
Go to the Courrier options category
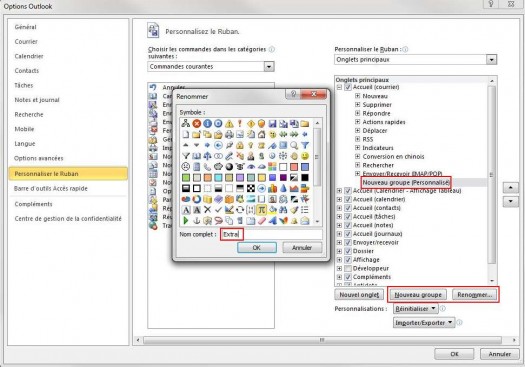point(26,42)
